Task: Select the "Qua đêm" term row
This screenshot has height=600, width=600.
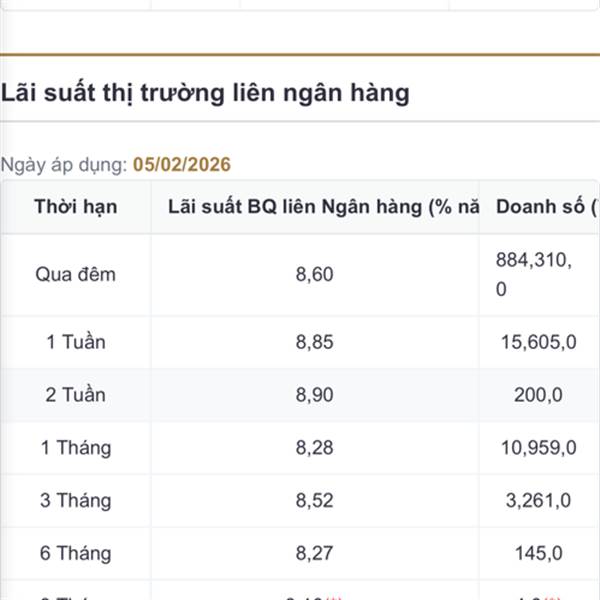Action: coord(75,275)
